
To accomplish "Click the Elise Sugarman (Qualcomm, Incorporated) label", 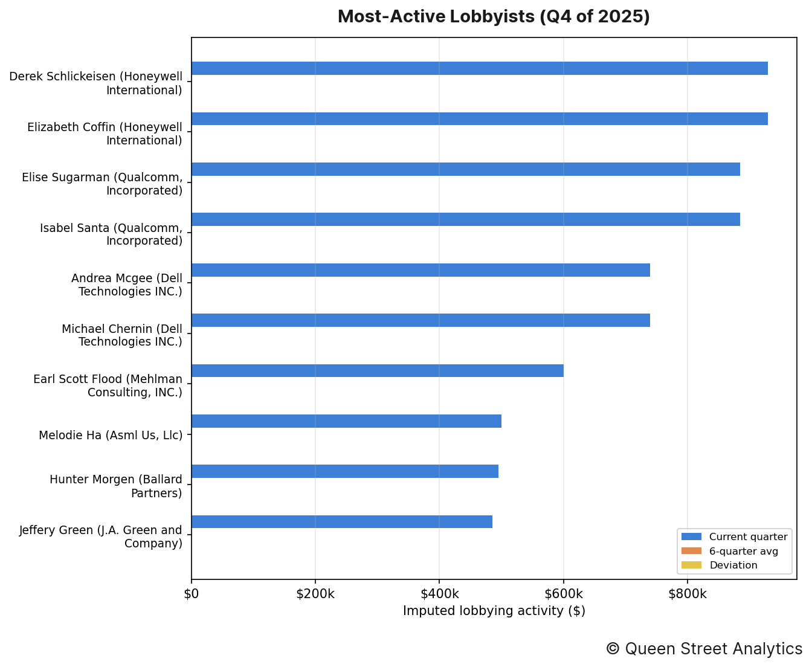I will point(102,184).
